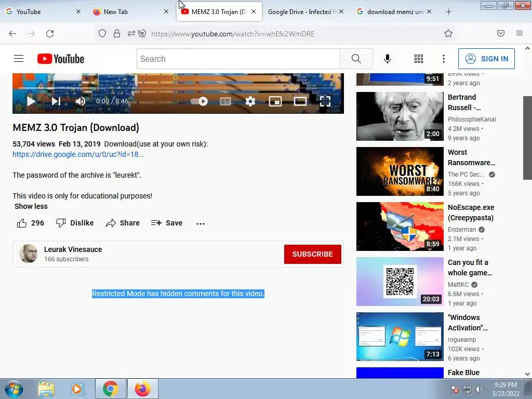Skip to the next video
Viewport: 532px width, 399px height.
tap(56, 101)
